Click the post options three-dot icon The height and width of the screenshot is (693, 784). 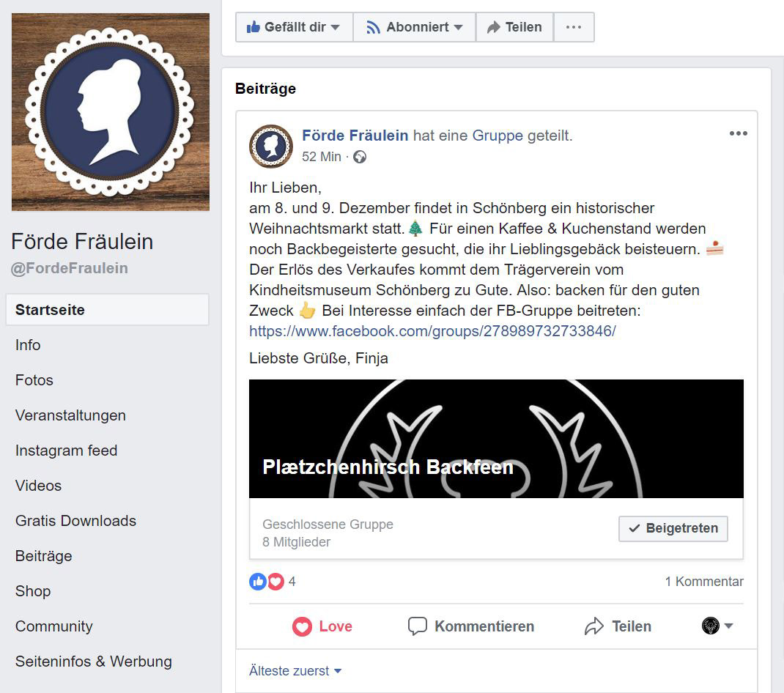coord(738,133)
